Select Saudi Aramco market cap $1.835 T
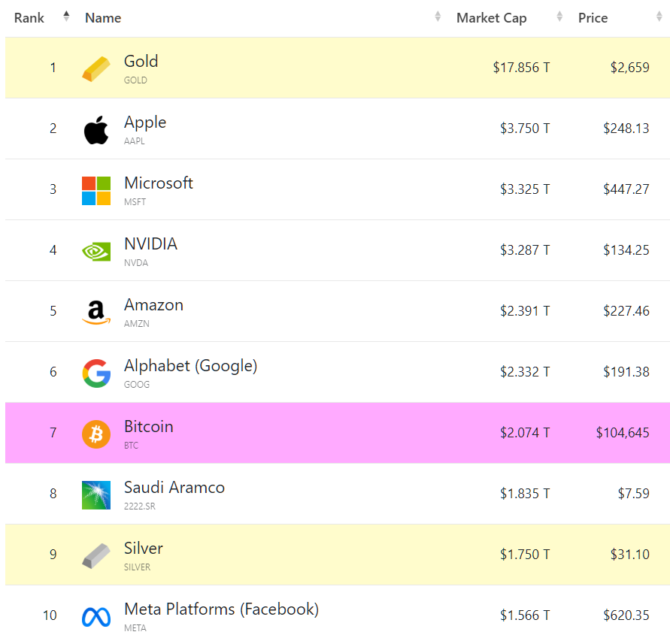This screenshot has height=644, width=670. [525, 494]
